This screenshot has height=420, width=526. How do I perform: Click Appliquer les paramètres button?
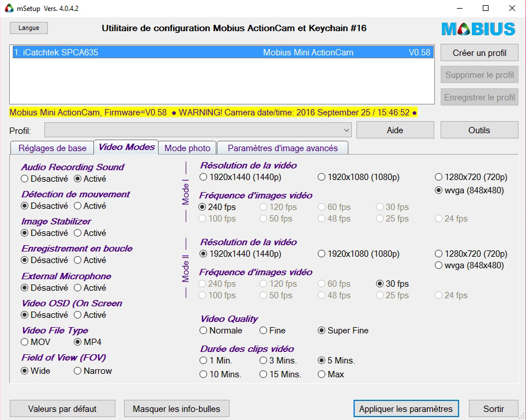(406, 408)
